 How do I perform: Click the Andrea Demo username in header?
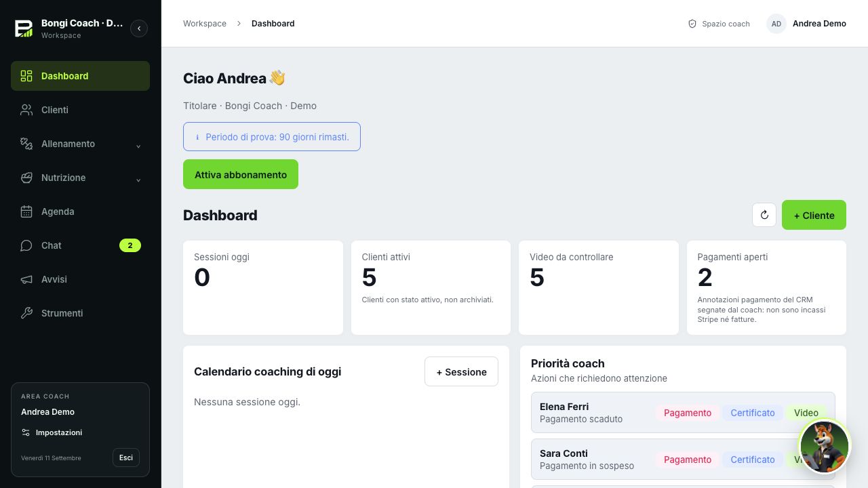(819, 24)
